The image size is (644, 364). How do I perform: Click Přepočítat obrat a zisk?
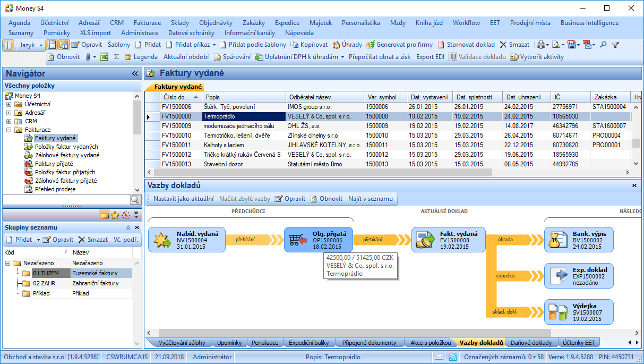(x=380, y=57)
